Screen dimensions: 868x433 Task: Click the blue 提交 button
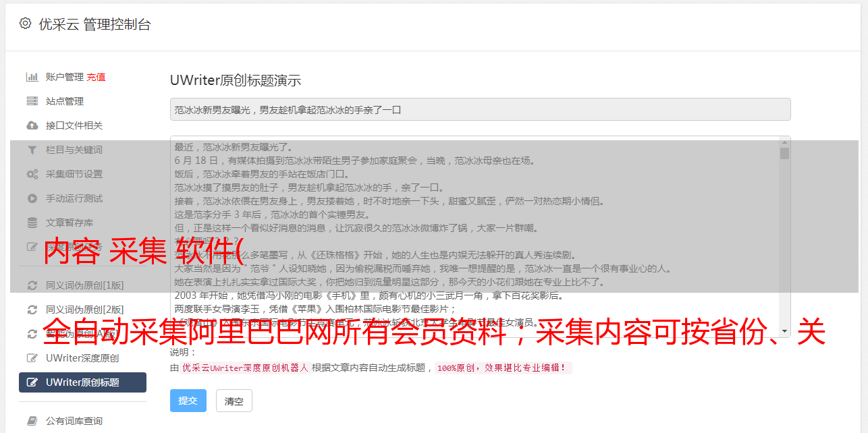click(x=188, y=401)
